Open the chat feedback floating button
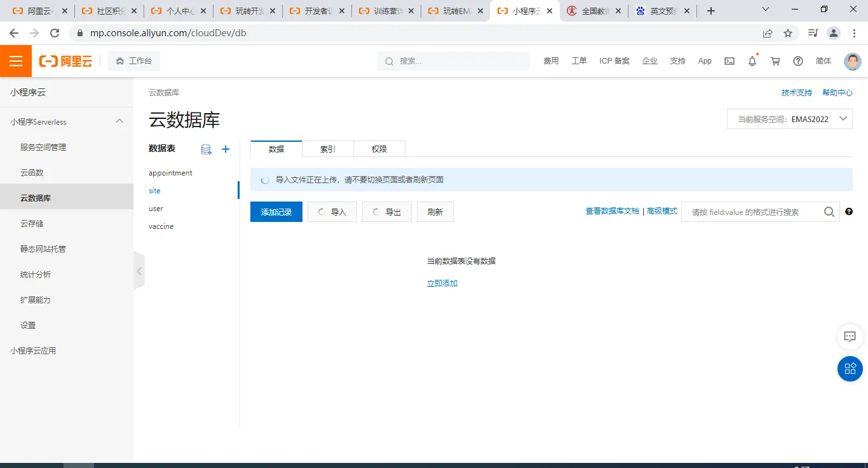The height and width of the screenshot is (468, 868). 850,336
